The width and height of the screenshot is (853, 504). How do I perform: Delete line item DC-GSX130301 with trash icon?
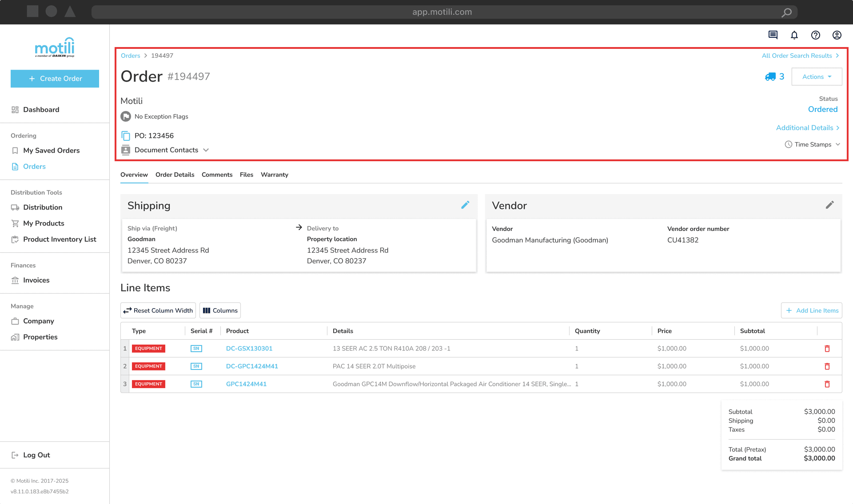pyautogui.click(x=827, y=349)
